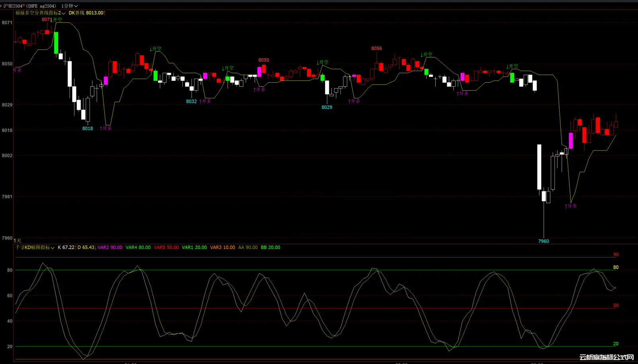Click the 7960 lowest price label
The image size is (638, 364).
tap(543, 241)
